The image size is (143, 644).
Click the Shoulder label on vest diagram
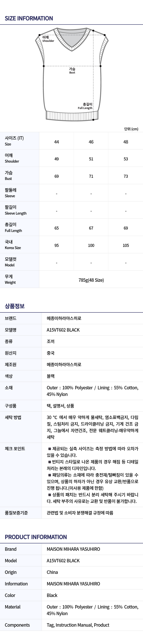tap(48, 39)
